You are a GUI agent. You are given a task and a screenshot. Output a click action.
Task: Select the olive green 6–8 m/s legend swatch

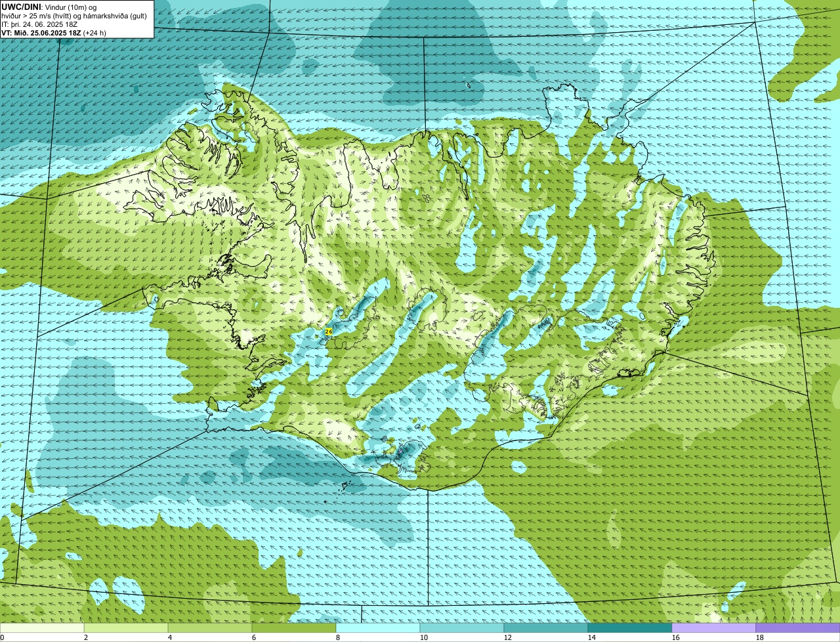[294, 628]
